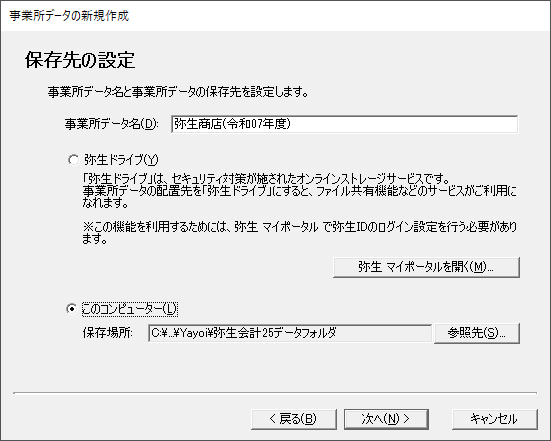
Task: Select the 弥生ドライブ radio button
Action: point(73,160)
